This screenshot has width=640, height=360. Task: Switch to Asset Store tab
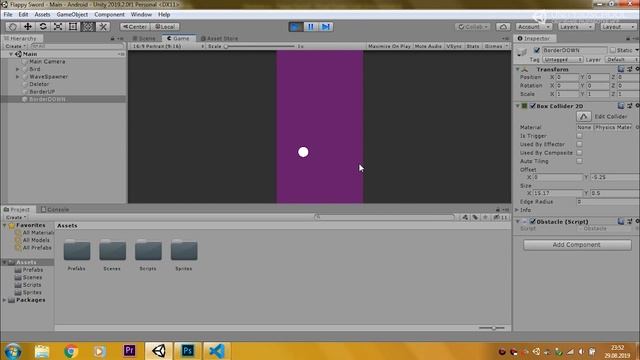click(x=220, y=38)
